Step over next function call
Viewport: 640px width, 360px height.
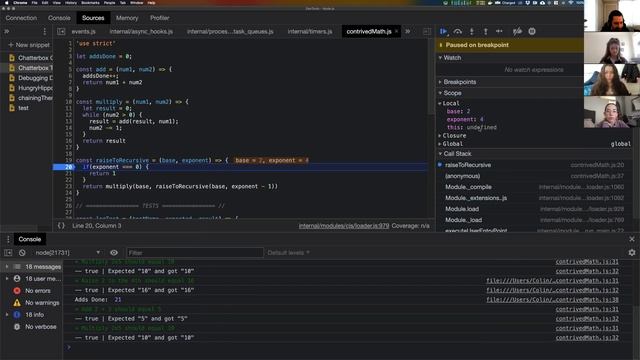click(458, 31)
